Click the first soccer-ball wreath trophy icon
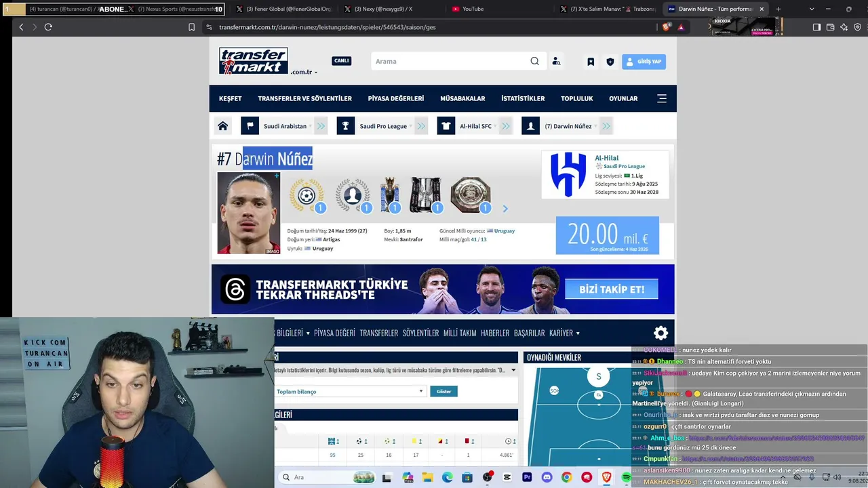The image size is (868, 488). [x=307, y=195]
